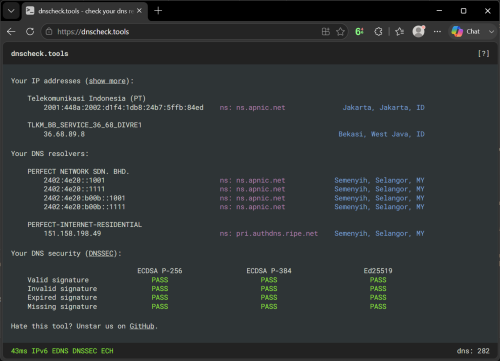Open the user profile avatar
The width and height of the screenshot is (500, 361).
point(419,31)
